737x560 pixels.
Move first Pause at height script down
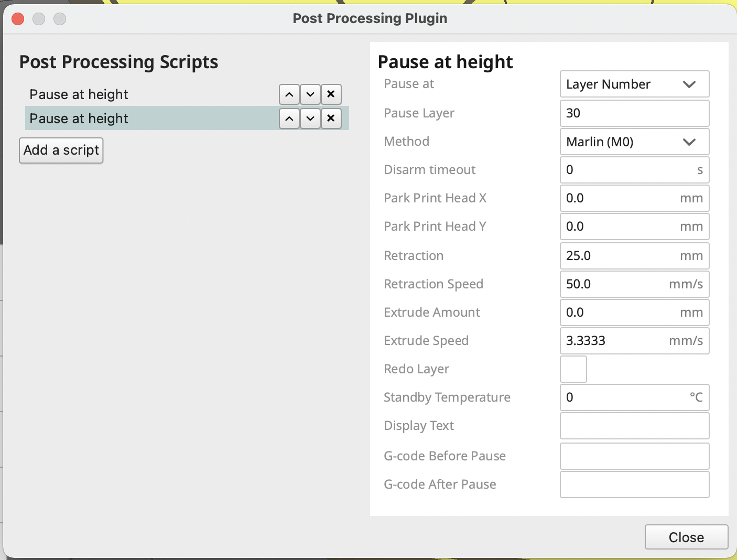pos(310,94)
